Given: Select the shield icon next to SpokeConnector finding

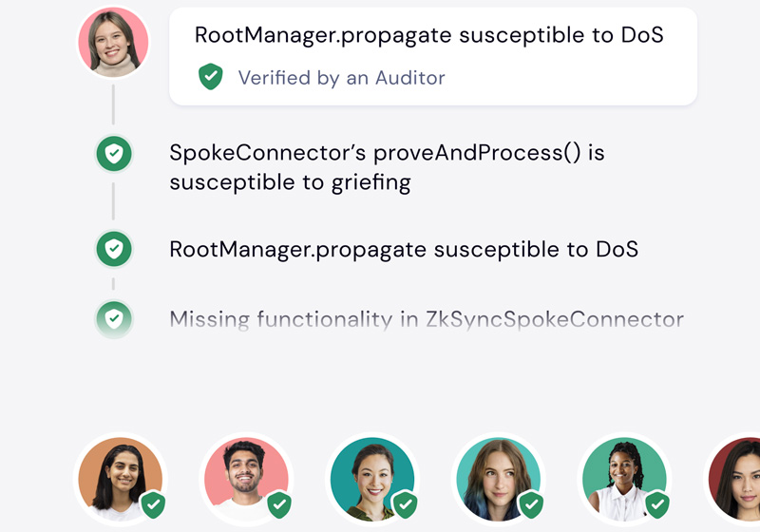Looking at the screenshot, I should click(x=114, y=154).
